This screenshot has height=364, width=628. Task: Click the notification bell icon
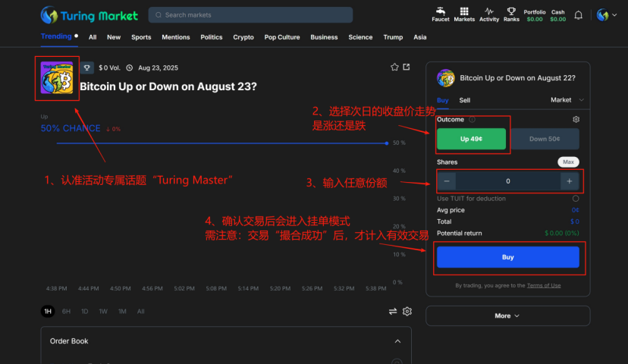click(x=579, y=15)
